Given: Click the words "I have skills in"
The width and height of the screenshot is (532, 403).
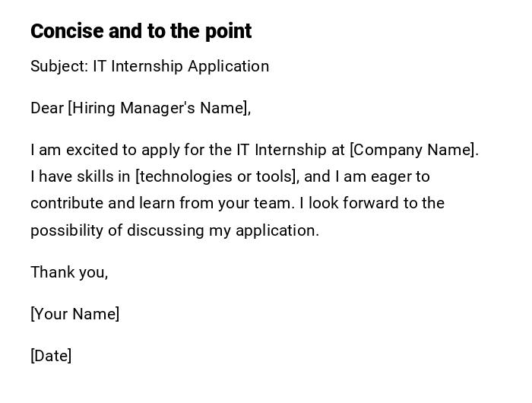Looking at the screenshot, I should pyautogui.click(x=81, y=176).
